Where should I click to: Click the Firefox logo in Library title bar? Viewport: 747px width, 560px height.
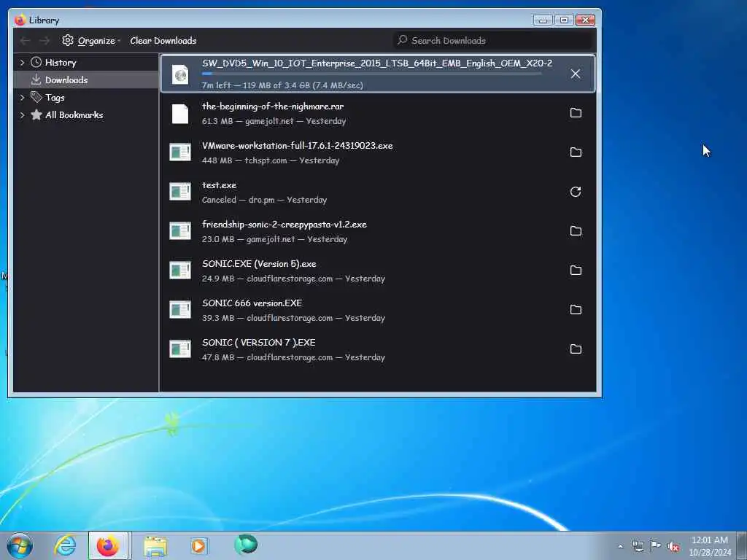pos(20,20)
